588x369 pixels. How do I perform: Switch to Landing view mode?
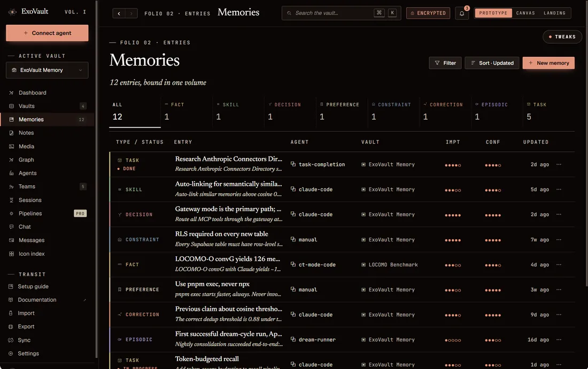click(554, 13)
